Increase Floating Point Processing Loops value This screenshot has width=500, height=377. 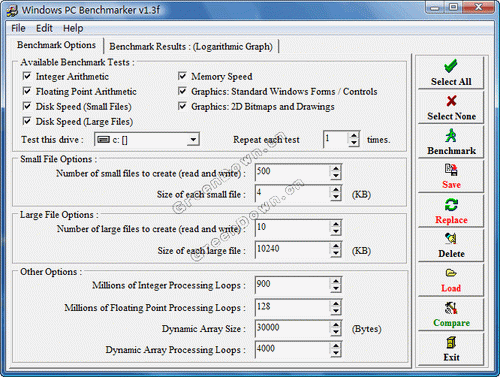[x=336, y=304]
